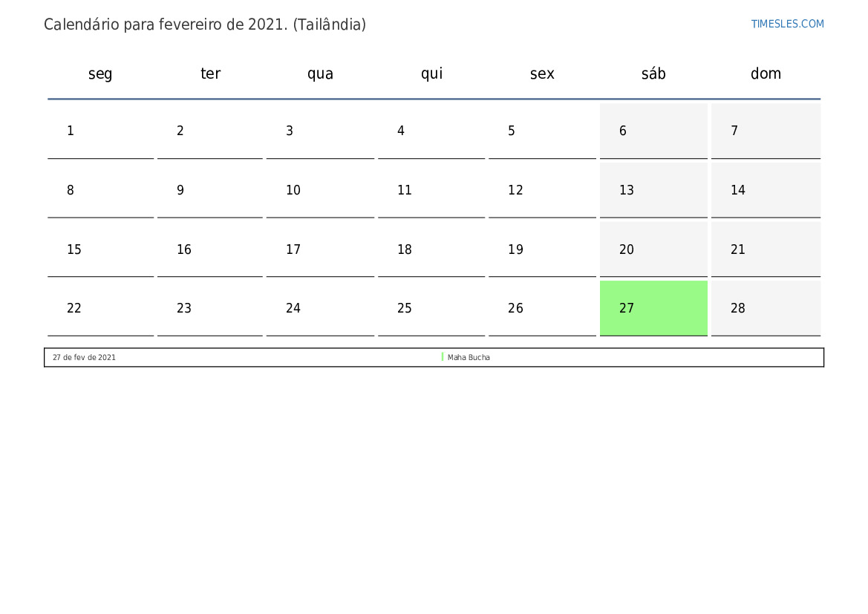Click the 'Maha Bucha' holiday name
Image resolution: width=868 pixels, height=614 pixels.
pos(469,358)
